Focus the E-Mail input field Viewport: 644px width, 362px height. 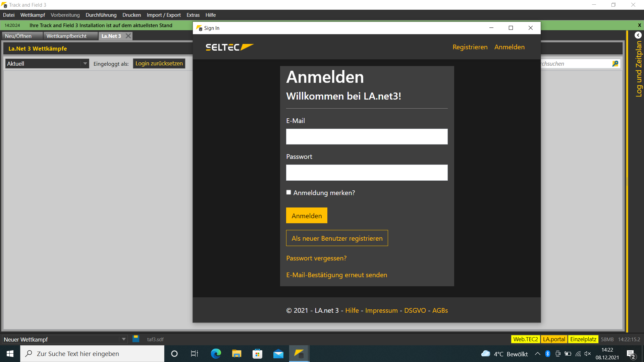pos(367,136)
